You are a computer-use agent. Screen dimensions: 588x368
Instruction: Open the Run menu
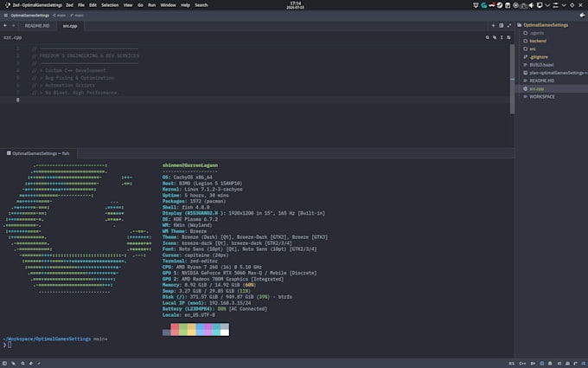point(151,5)
